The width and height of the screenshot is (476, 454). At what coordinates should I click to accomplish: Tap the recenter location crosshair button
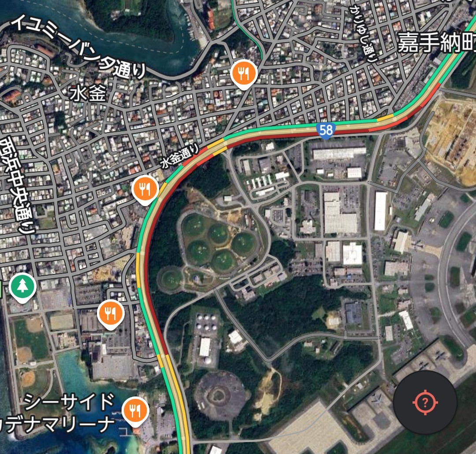(425, 402)
